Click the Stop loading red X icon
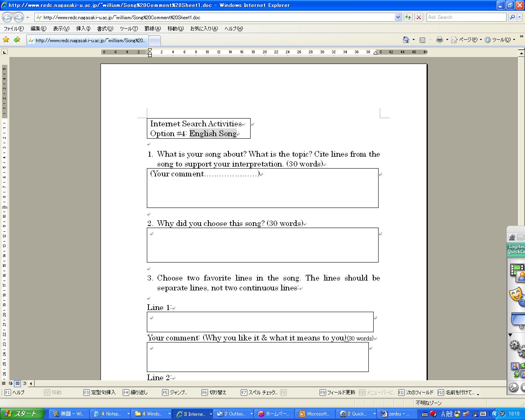The image size is (525, 420). coord(419,17)
